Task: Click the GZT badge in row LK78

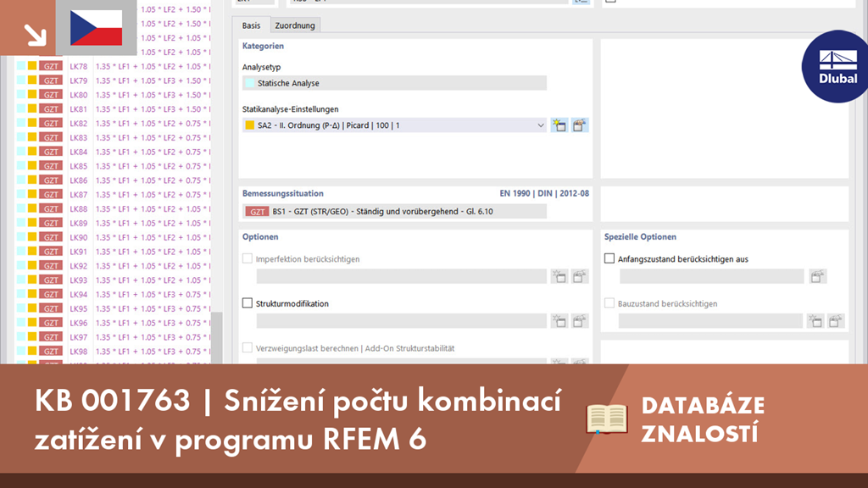Action: [x=51, y=66]
